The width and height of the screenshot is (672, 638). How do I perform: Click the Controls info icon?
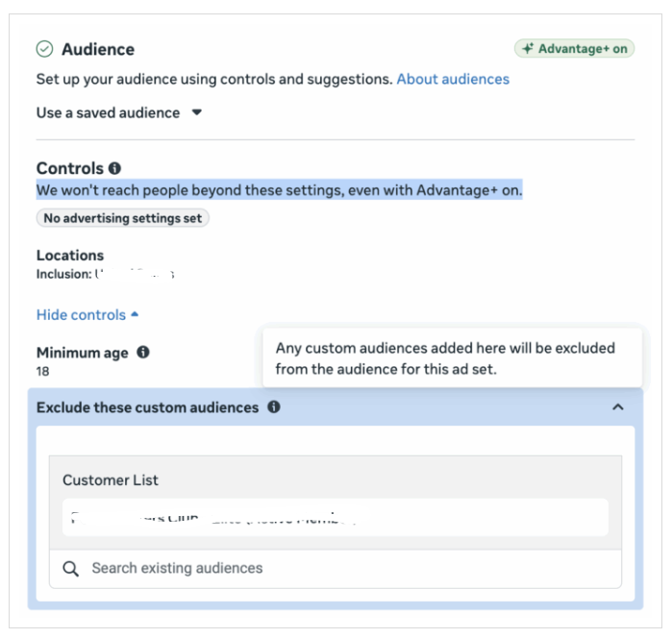(115, 168)
